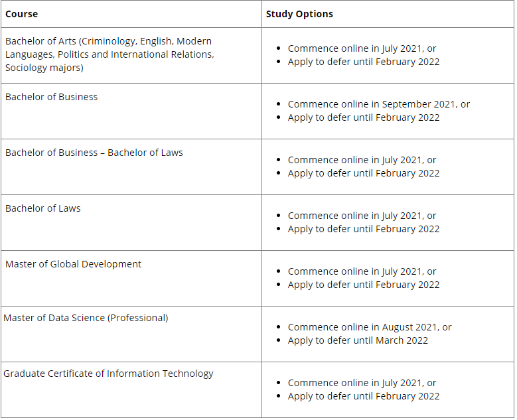Click the Study Options column header
Screen dimensions: 517x420
(299, 14)
